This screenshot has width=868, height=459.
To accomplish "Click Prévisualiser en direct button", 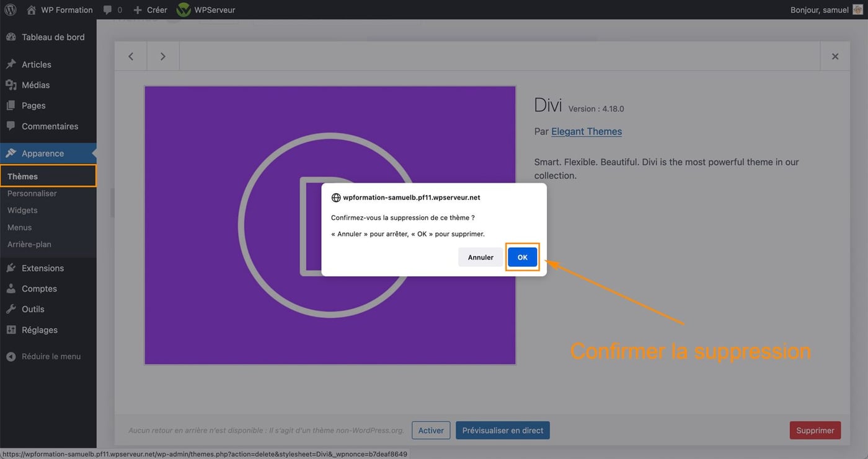I will (x=502, y=430).
